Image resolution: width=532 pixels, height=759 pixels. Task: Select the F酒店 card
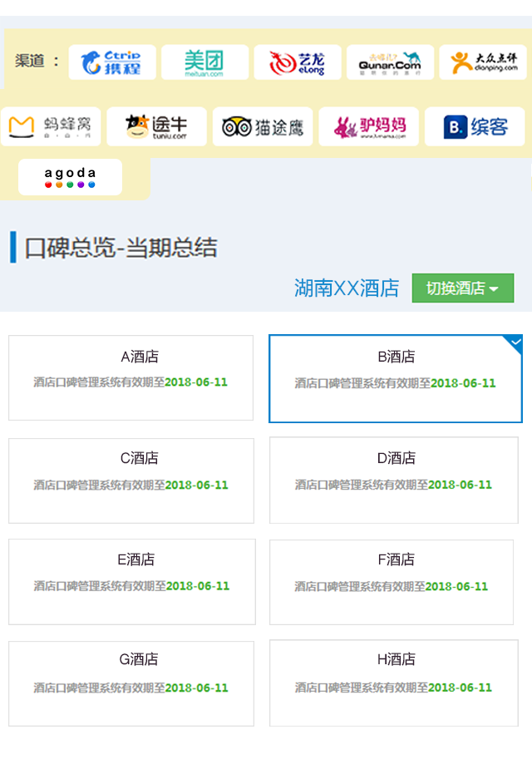click(392, 582)
